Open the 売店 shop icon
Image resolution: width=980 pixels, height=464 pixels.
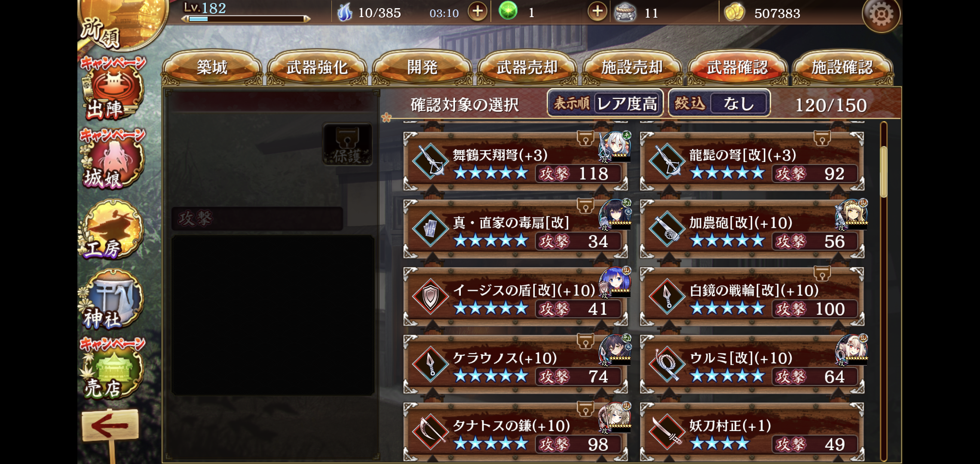click(112, 369)
